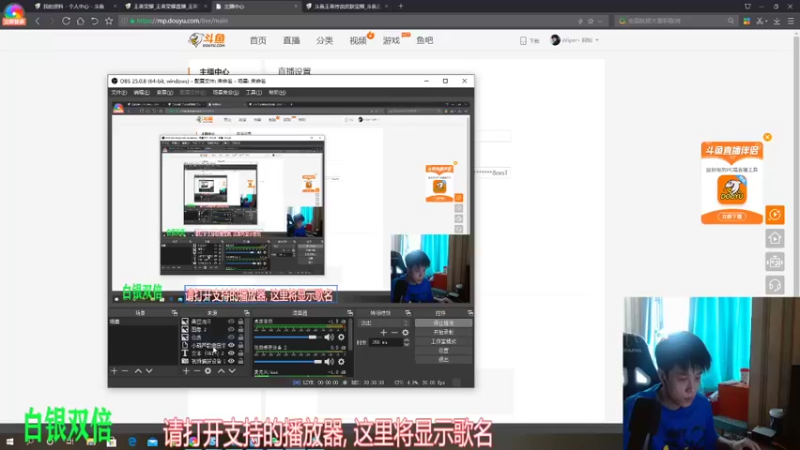Pop out the Controls dock panel
The height and width of the screenshot is (450, 800).
pos(470,313)
